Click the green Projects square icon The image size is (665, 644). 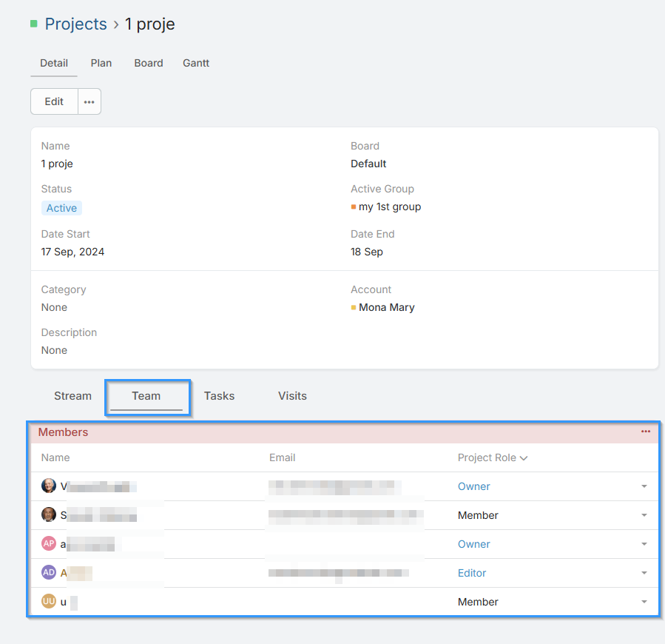[34, 24]
